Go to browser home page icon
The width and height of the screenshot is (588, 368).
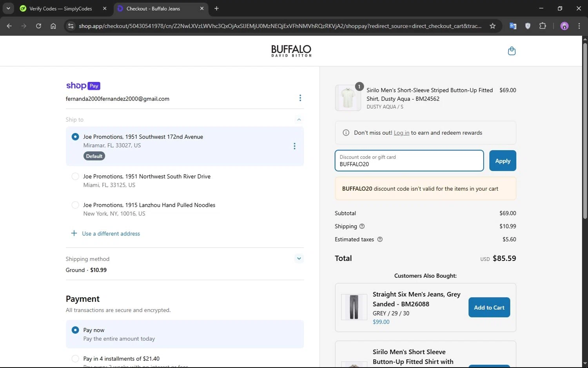[x=53, y=26]
